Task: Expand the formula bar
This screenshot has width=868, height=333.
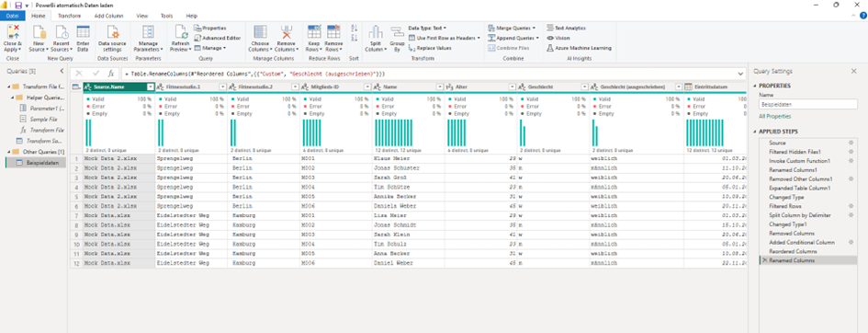Action: click(740, 74)
